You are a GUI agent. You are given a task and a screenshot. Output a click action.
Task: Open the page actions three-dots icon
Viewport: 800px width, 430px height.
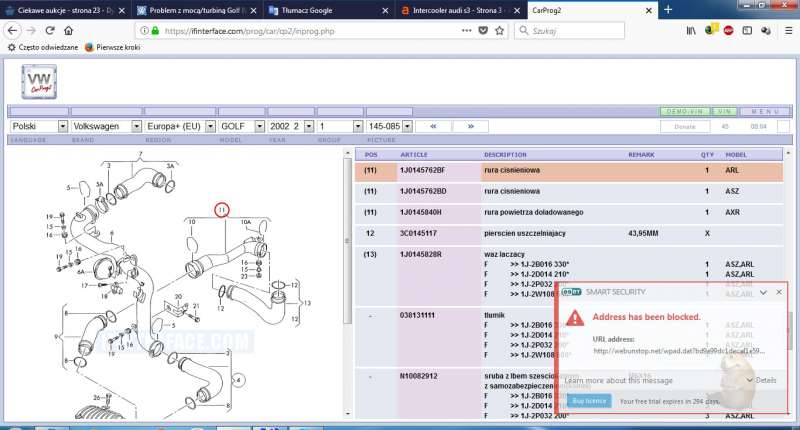tap(466, 31)
